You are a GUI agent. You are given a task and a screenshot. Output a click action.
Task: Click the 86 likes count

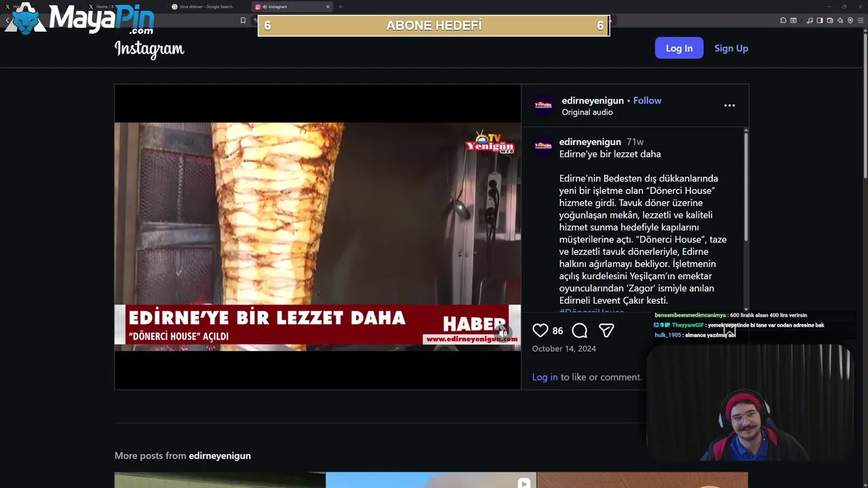557,331
